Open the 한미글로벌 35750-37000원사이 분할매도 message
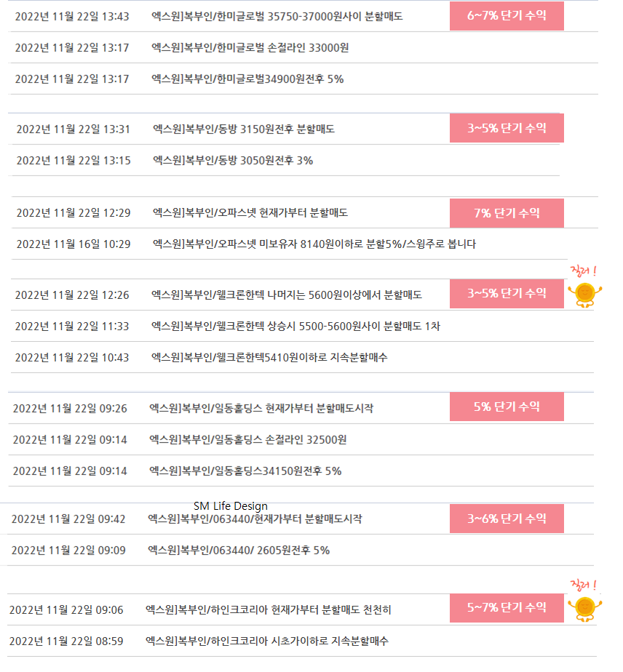Viewport: 623px width, 672px height. pyautogui.click(x=277, y=17)
